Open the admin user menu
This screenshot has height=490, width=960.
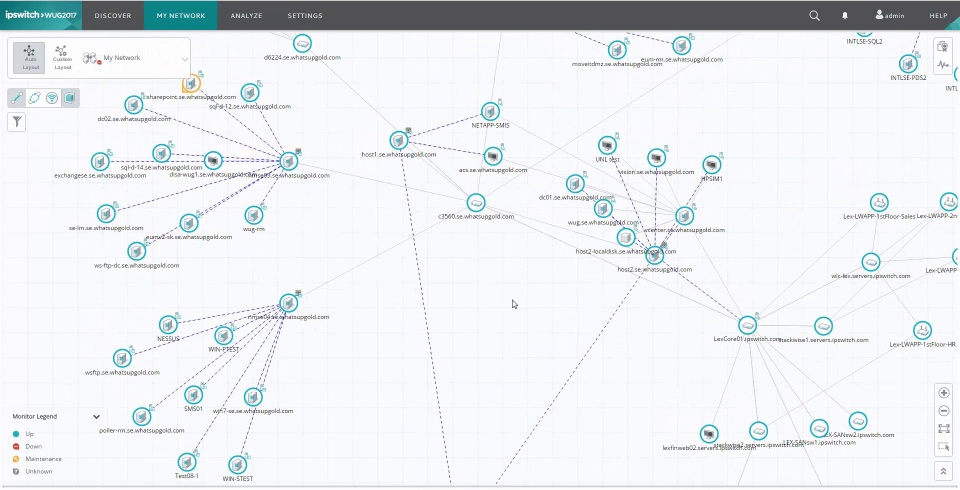[890, 15]
